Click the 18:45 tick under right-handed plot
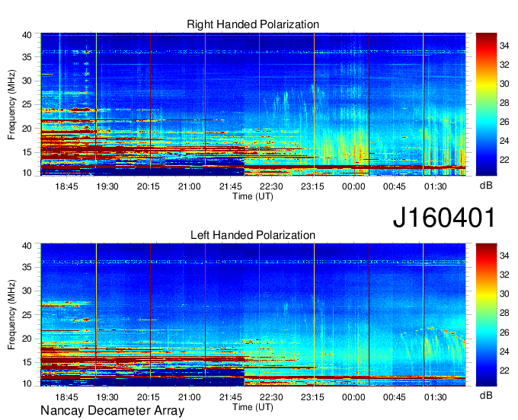The height and width of the screenshot is (420, 518). click(66, 186)
